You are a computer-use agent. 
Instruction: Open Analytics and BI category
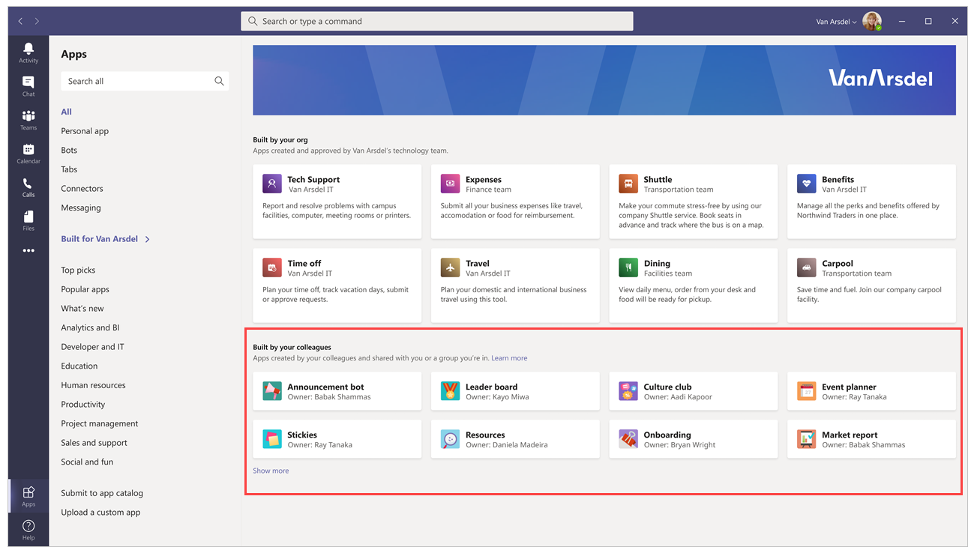(90, 327)
